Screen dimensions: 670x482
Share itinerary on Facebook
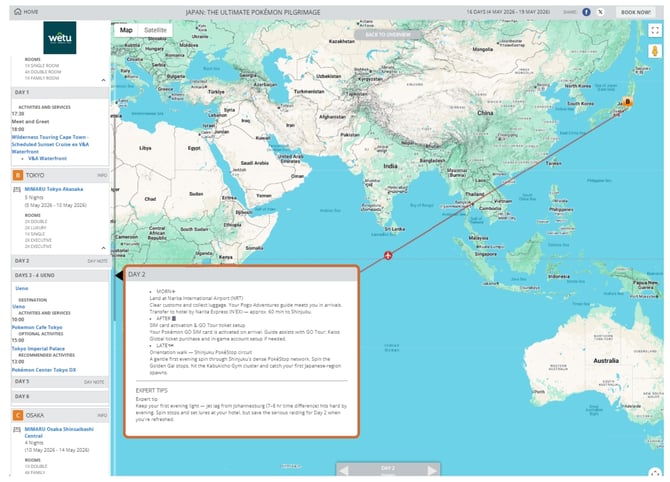pyautogui.click(x=586, y=12)
